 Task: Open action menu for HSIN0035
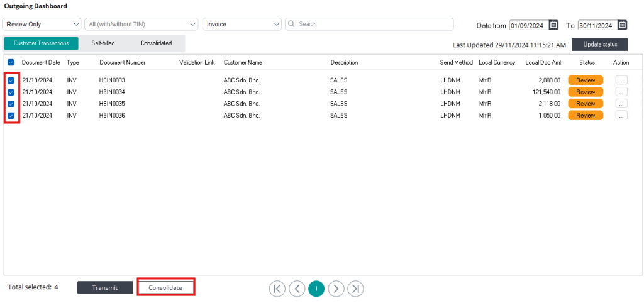click(x=621, y=104)
